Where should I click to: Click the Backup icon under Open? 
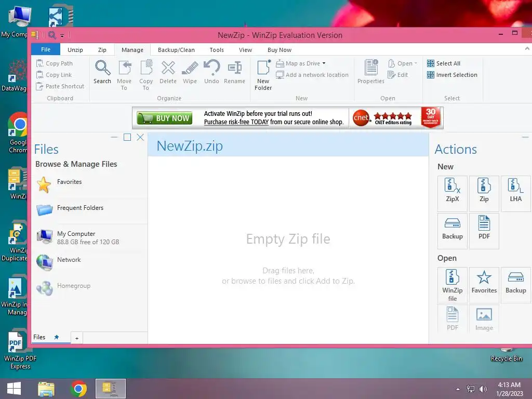coord(516,285)
